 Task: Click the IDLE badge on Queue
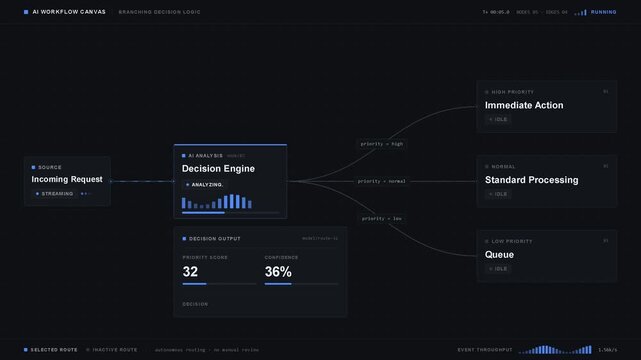tap(498, 269)
